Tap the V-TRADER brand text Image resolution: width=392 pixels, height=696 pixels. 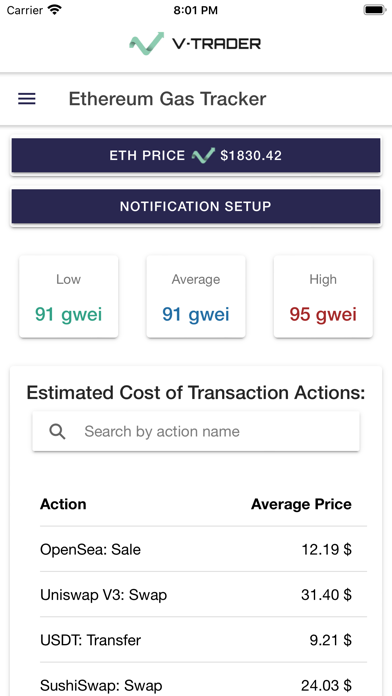click(x=216, y=44)
